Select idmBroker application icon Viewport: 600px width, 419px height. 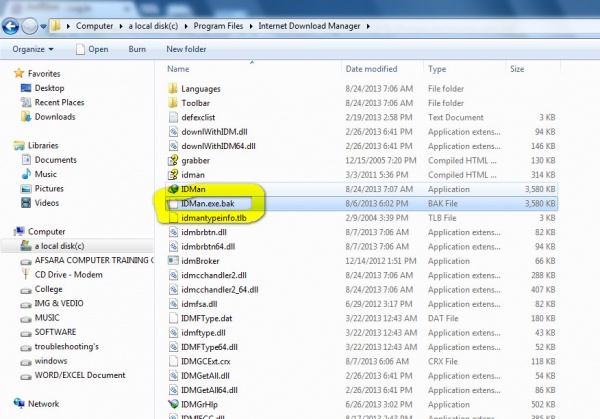(173, 261)
